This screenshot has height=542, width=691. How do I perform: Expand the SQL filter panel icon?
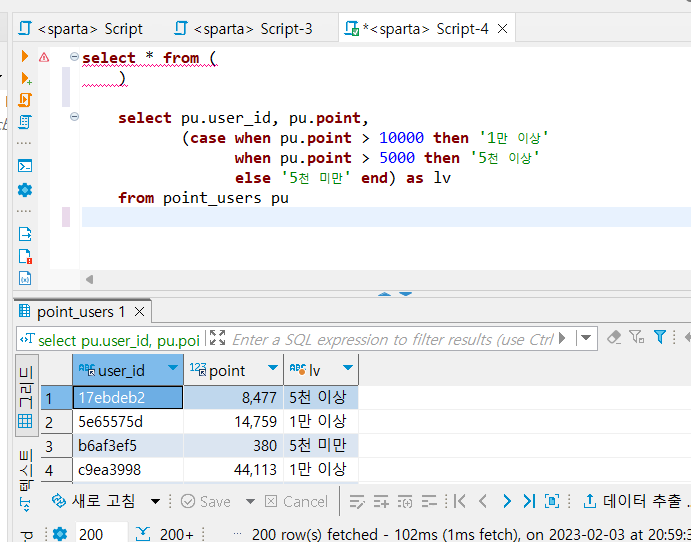[x=217, y=338]
